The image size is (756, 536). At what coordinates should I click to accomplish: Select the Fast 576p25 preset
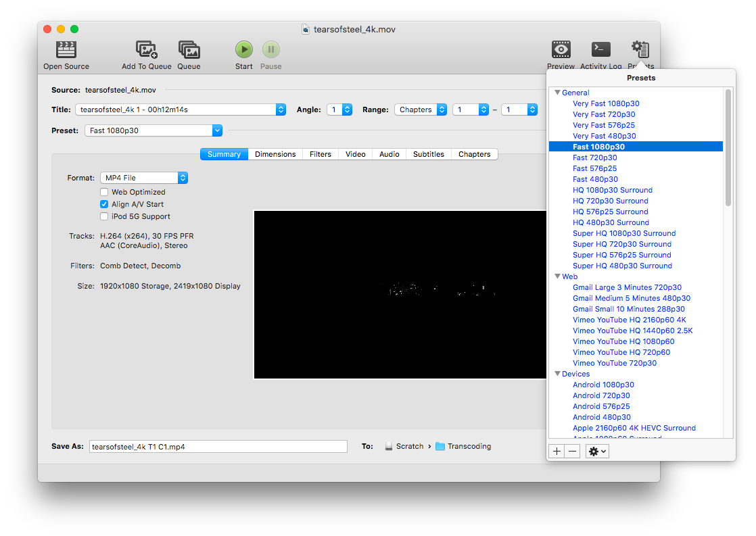pyautogui.click(x=595, y=169)
